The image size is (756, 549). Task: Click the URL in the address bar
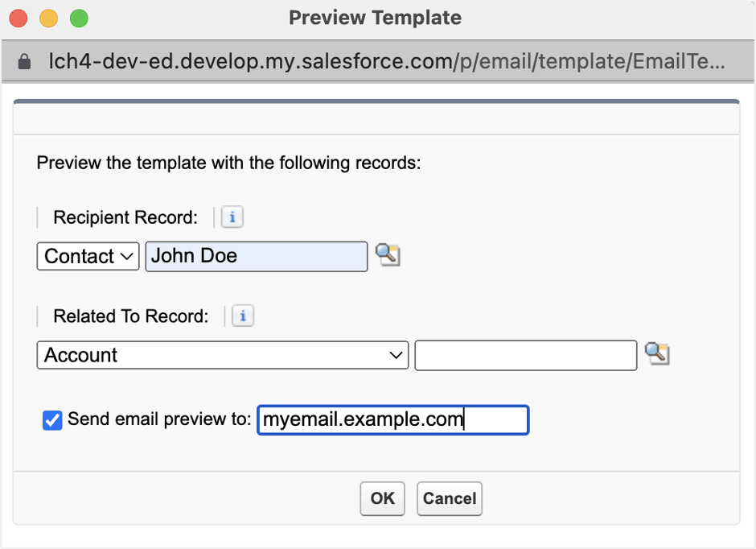[x=387, y=61]
